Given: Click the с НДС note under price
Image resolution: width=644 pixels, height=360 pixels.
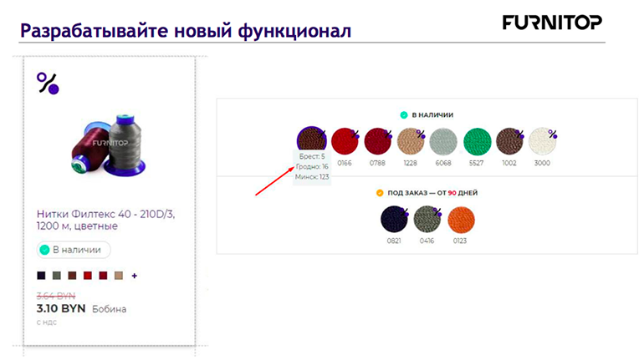Looking at the screenshot, I should [x=46, y=322].
